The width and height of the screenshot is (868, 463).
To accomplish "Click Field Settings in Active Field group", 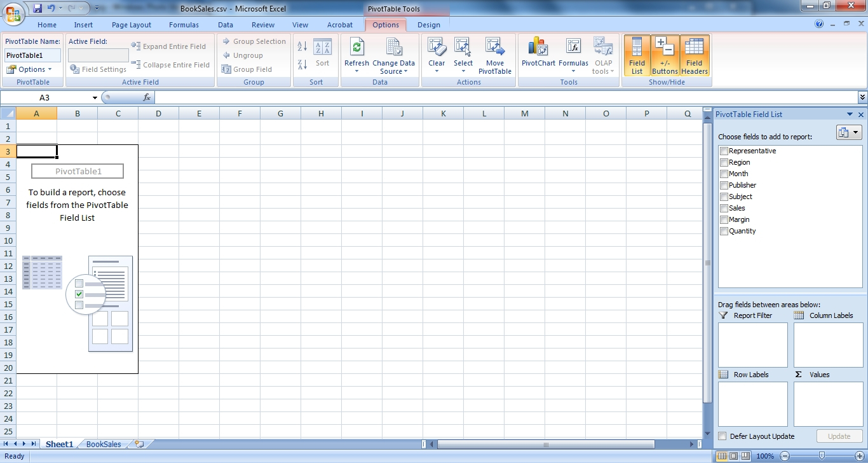I will tap(98, 69).
